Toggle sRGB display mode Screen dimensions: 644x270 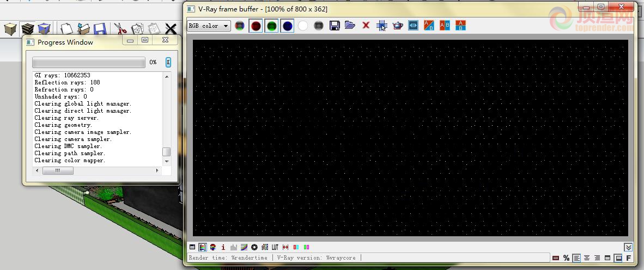264,247
